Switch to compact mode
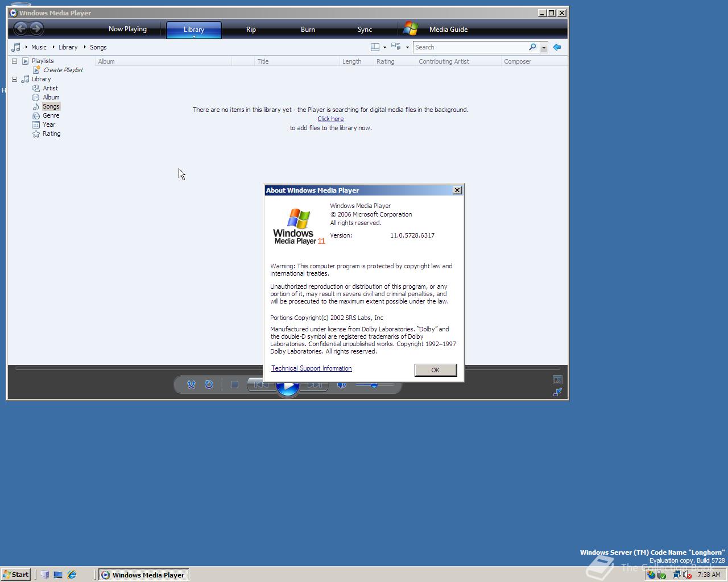 557,392
